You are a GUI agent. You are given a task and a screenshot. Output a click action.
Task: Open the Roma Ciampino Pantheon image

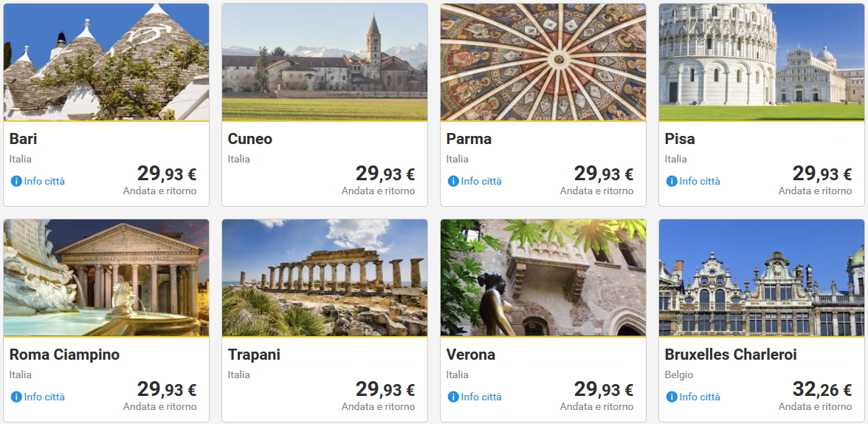tap(106, 278)
